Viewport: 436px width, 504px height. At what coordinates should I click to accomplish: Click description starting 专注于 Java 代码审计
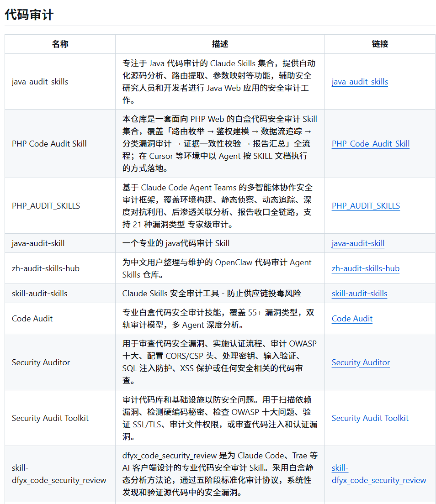click(220, 82)
